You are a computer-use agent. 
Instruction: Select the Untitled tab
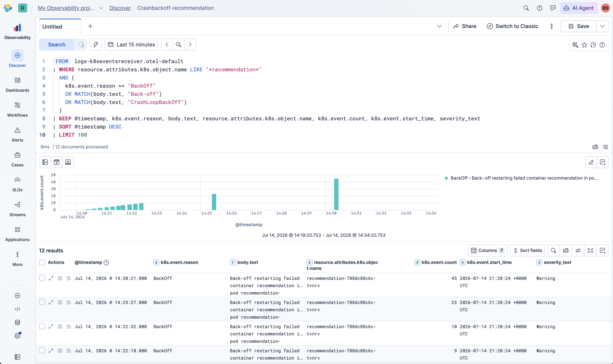[60, 27]
